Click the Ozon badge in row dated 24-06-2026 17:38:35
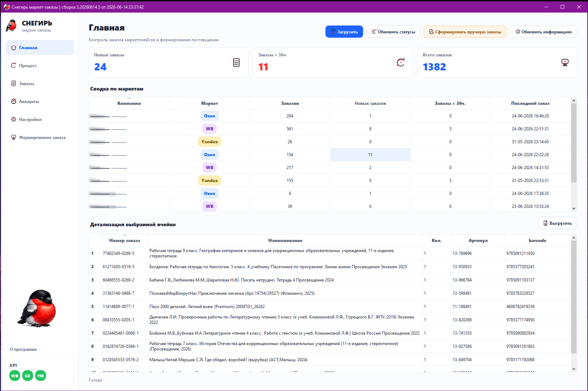Viewport: 588px width, 391px height. (x=209, y=194)
